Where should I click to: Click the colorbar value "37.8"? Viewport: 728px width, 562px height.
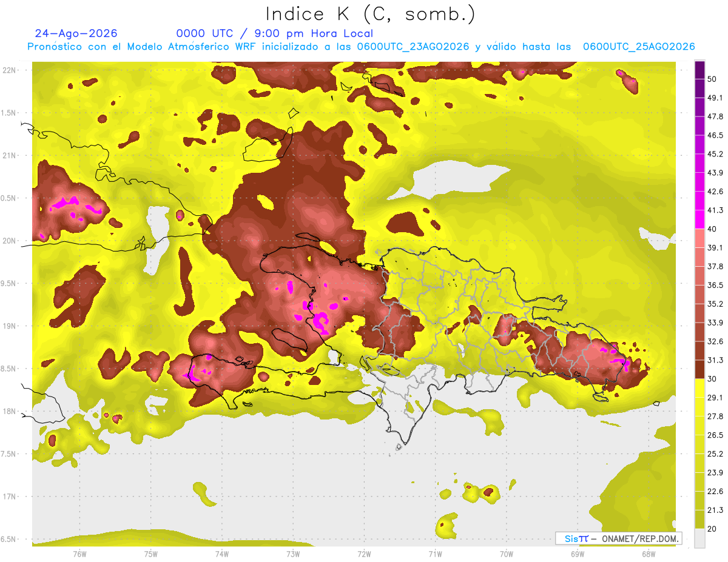tap(715, 266)
